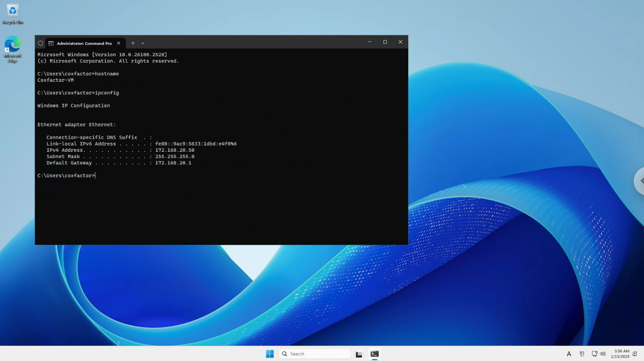Click the edge panel handle at right screen edge
This screenshot has width=644, height=361.
640,181
